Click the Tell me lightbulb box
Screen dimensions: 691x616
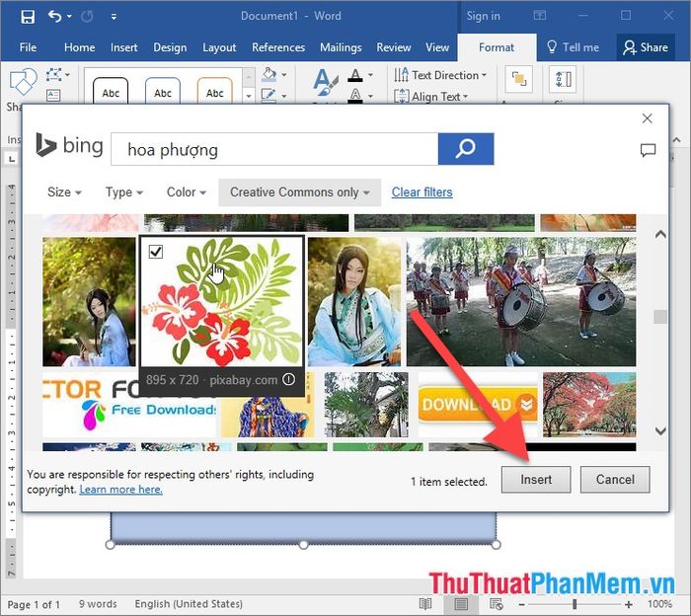pos(573,47)
